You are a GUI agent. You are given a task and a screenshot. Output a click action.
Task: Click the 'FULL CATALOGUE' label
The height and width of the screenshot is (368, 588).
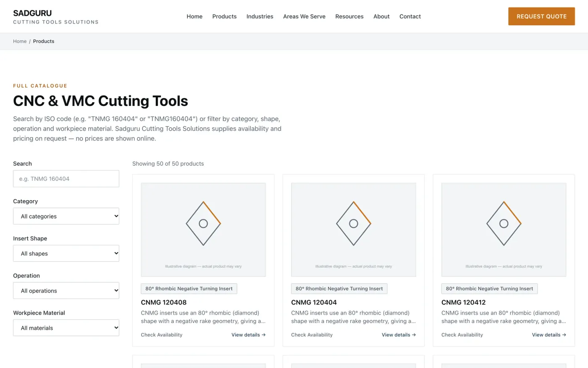tap(40, 86)
